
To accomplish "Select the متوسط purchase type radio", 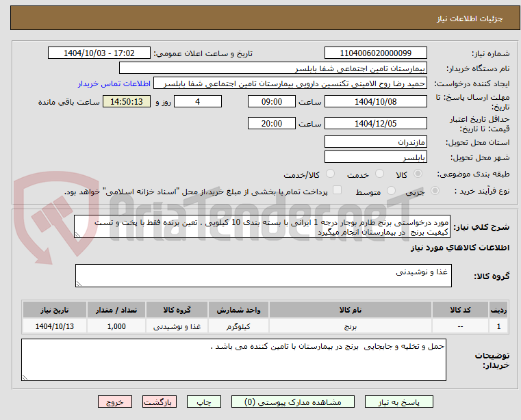I will click(391, 191).
